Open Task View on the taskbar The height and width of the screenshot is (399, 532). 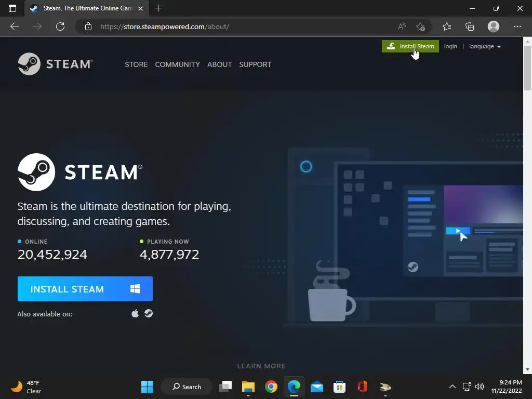[225, 387]
